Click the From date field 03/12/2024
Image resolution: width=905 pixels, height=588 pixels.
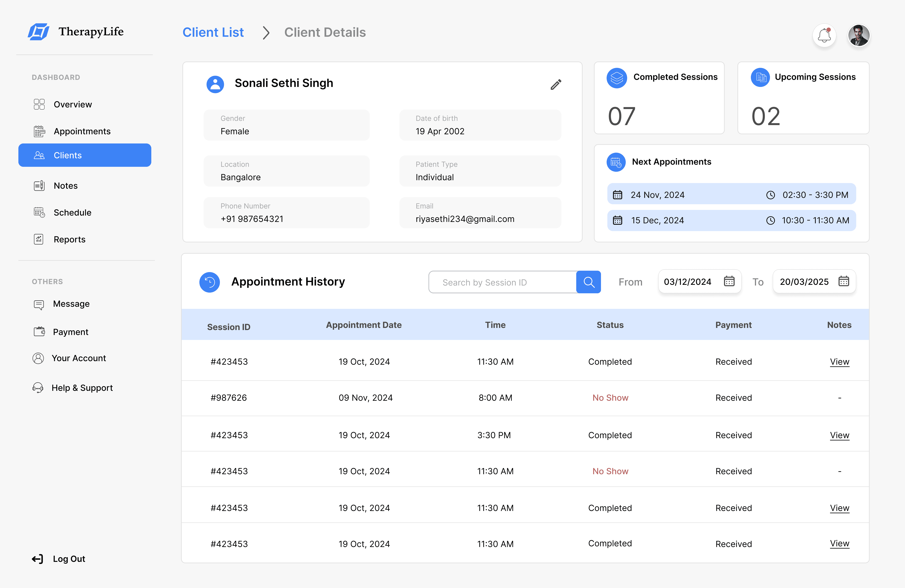pos(700,281)
